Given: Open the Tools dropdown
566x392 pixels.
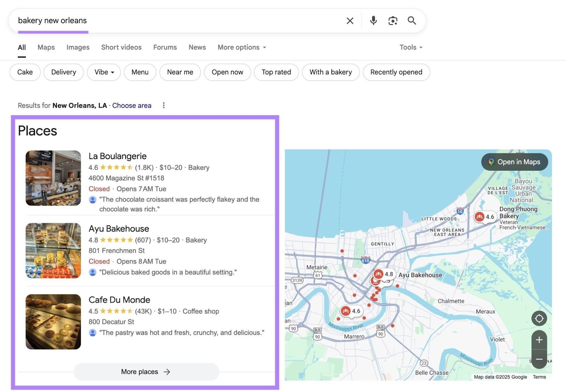Looking at the screenshot, I should (x=410, y=47).
